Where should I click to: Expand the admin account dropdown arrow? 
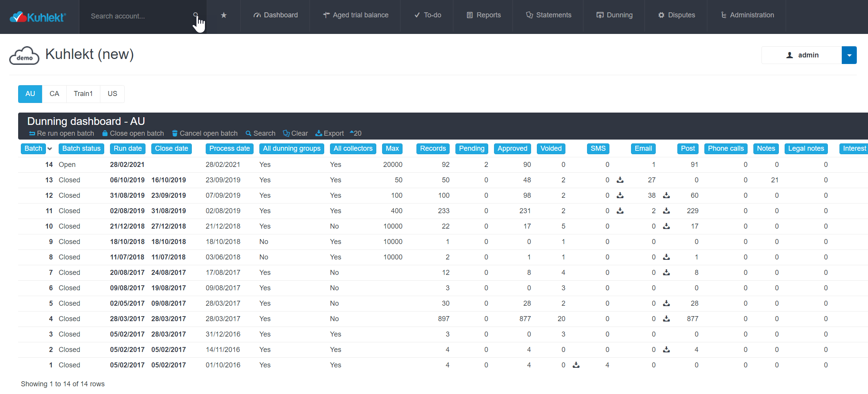point(849,55)
